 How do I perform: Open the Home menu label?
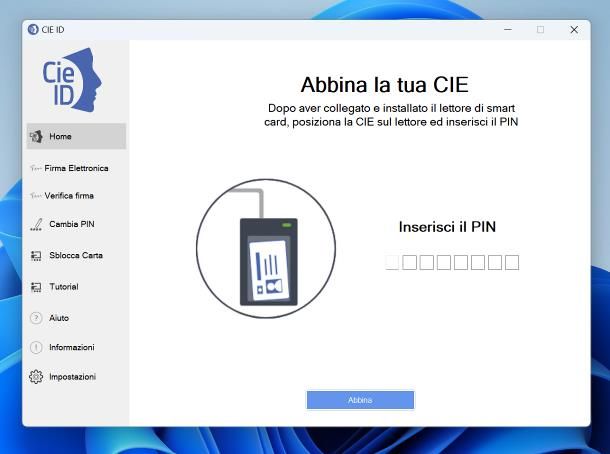60,137
